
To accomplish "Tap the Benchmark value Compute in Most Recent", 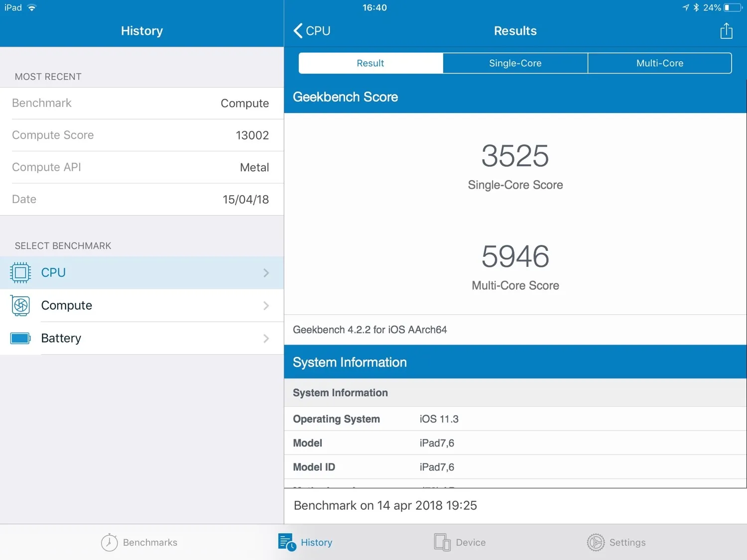I will (245, 104).
